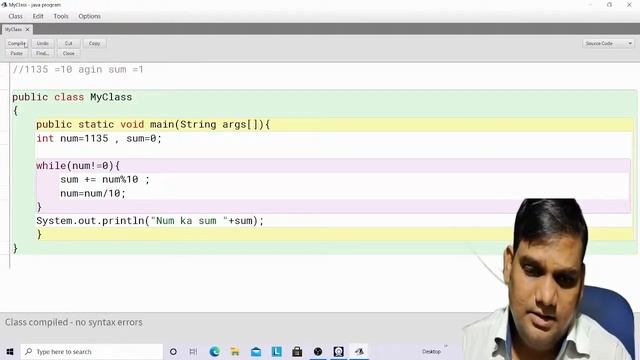Open the Edit menu
Image resolution: width=640 pixels, height=360 pixels.
38,16
